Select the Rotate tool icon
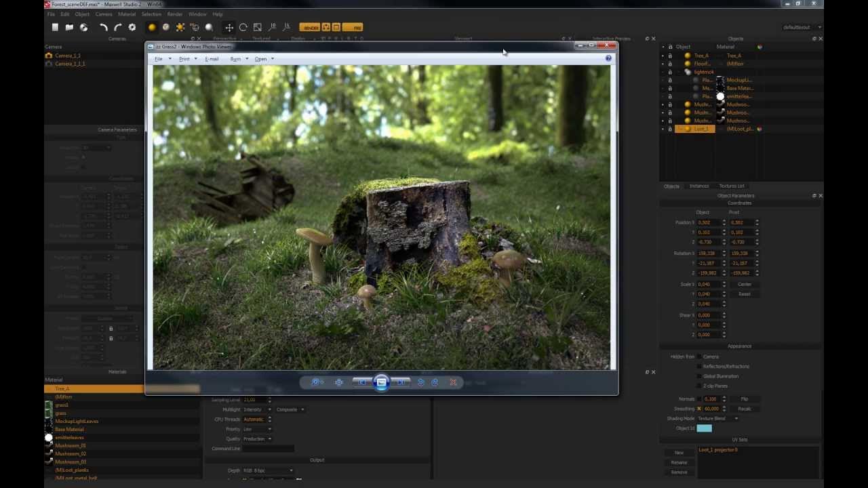This screenshot has height=488, width=868. pyautogui.click(x=243, y=27)
